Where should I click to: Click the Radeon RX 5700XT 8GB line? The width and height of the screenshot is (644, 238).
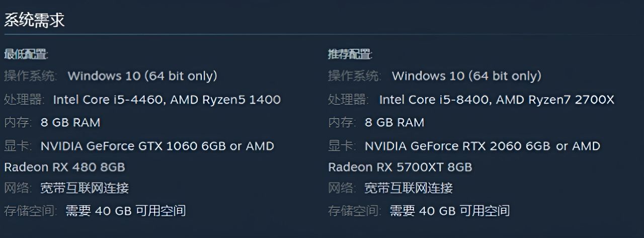click(400, 167)
